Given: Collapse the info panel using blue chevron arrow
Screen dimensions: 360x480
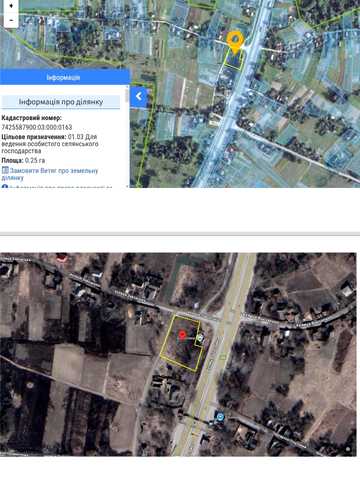Looking at the screenshot, I should click(x=138, y=97).
